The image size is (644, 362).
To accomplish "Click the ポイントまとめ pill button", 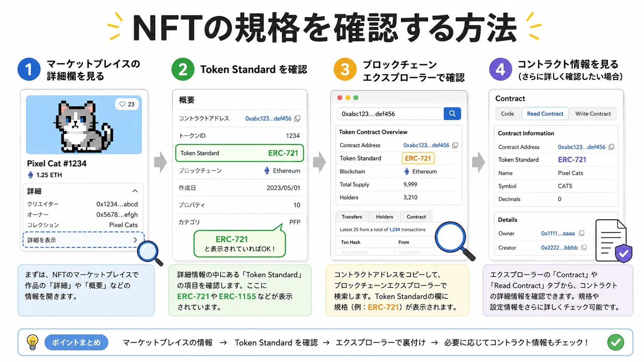I will coord(76,342).
